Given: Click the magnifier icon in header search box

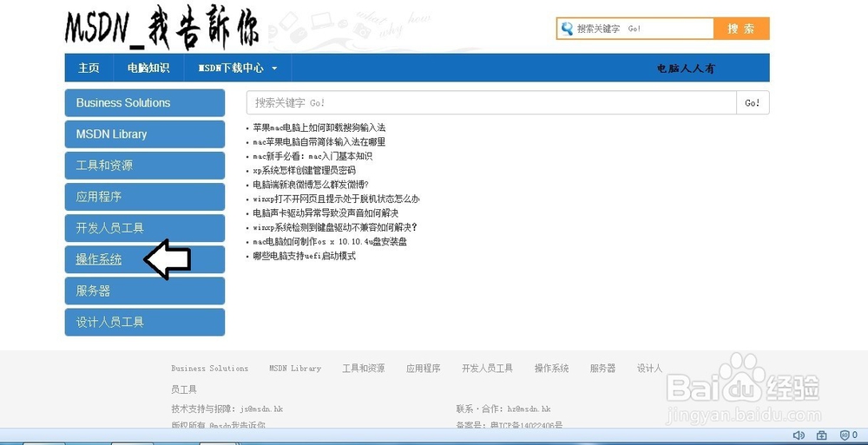Looking at the screenshot, I should pyautogui.click(x=567, y=29).
